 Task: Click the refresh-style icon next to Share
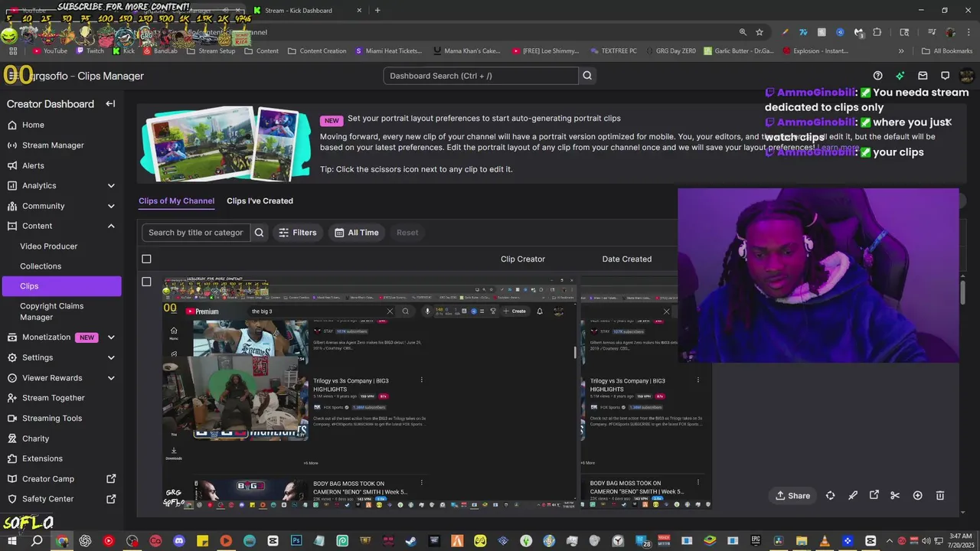pos(831,495)
